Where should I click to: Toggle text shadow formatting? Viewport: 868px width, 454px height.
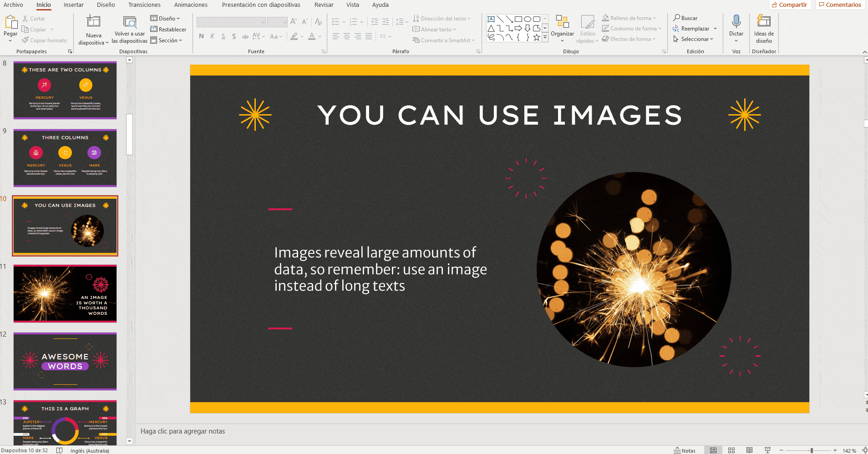tap(234, 36)
